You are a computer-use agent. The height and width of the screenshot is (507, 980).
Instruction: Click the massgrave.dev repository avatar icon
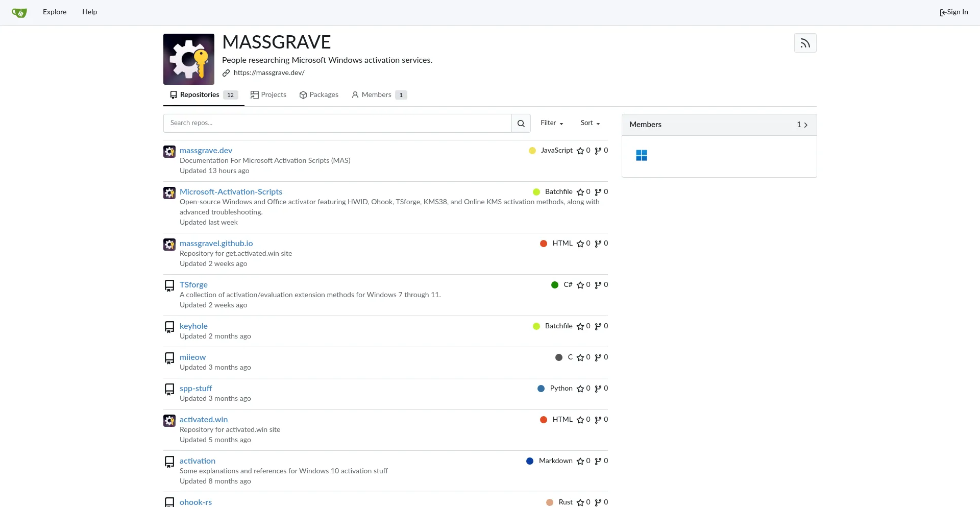point(169,152)
